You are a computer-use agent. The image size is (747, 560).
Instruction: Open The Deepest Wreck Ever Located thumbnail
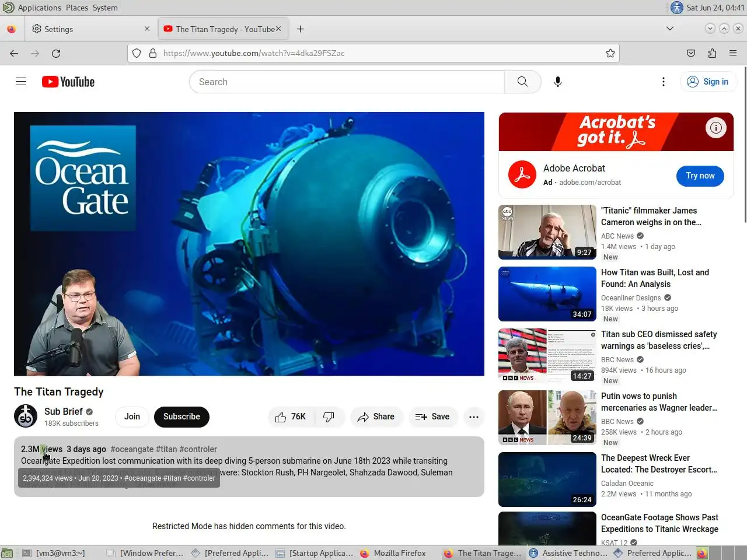pyautogui.click(x=547, y=480)
